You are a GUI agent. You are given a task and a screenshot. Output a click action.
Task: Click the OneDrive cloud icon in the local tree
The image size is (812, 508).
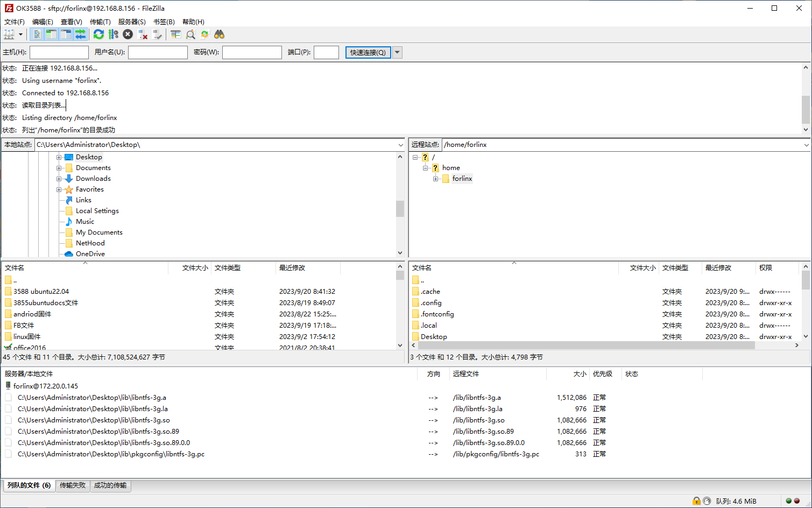[69, 254]
